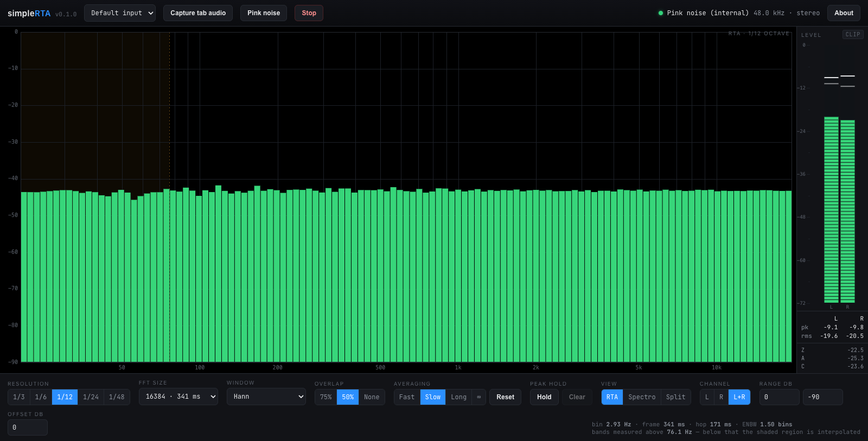Reset the CLIP indicator
The width and height of the screenshot is (868, 441).
point(853,34)
